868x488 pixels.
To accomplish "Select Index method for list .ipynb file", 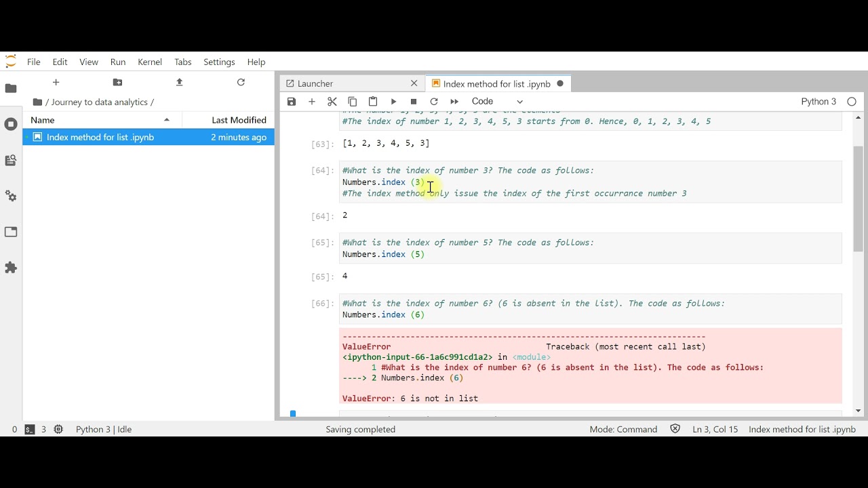I will [x=149, y=137].
